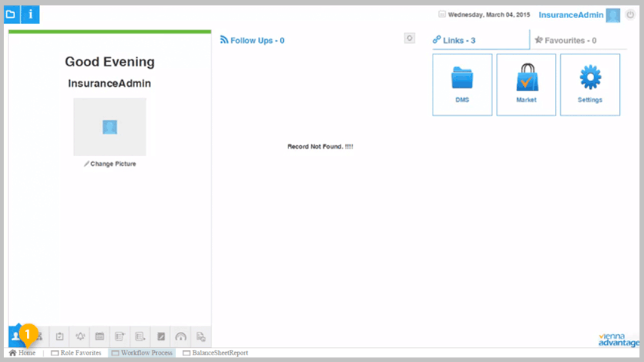This screenshot has width=644, height=362.
Task: Click the 'Wednesday, March 04, 2015' date text
Action: 488,15
